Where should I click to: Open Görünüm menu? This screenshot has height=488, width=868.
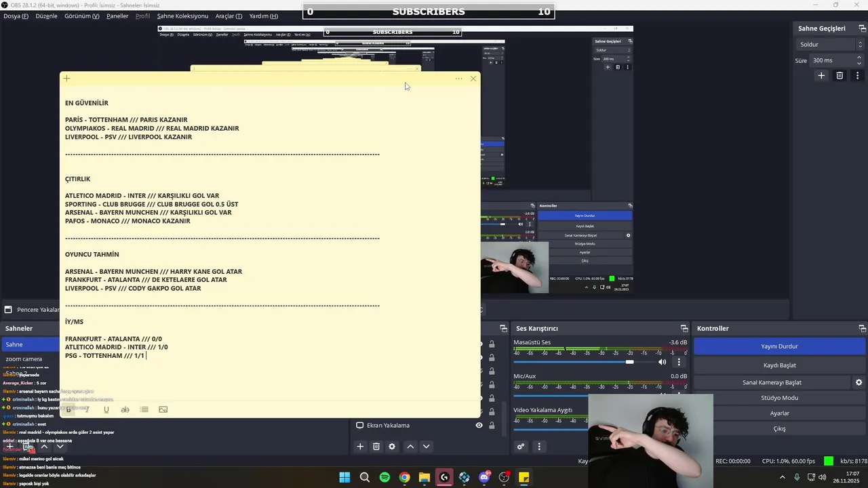(81, 16)
